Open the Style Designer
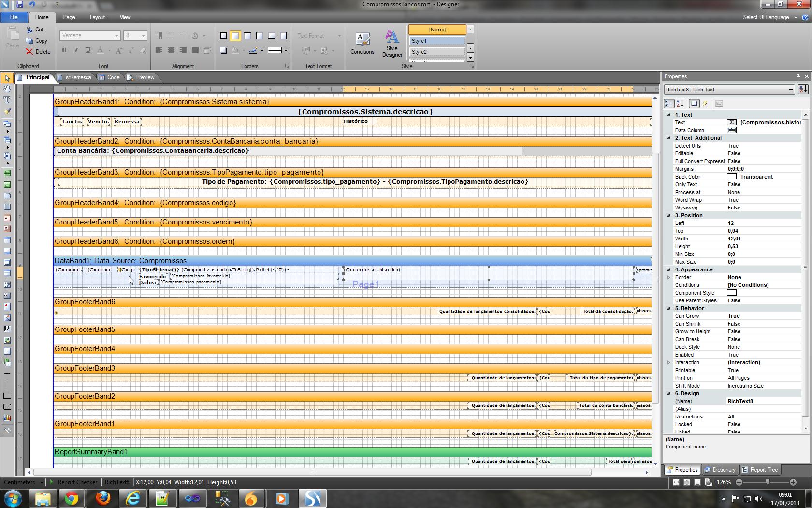 392,44
